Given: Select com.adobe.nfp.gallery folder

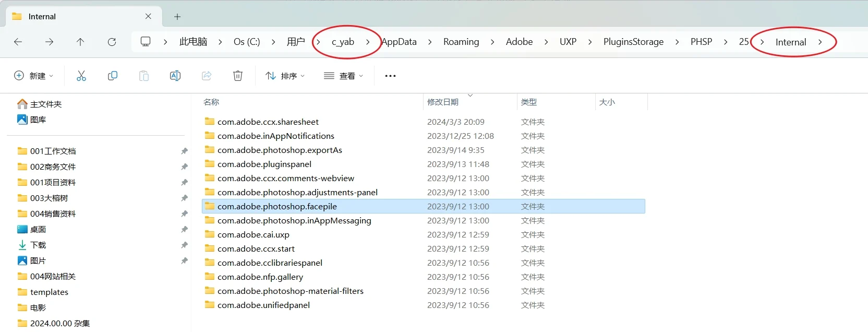Looking at the screenshot, I should pyautogui.click(x=254, y=277).
